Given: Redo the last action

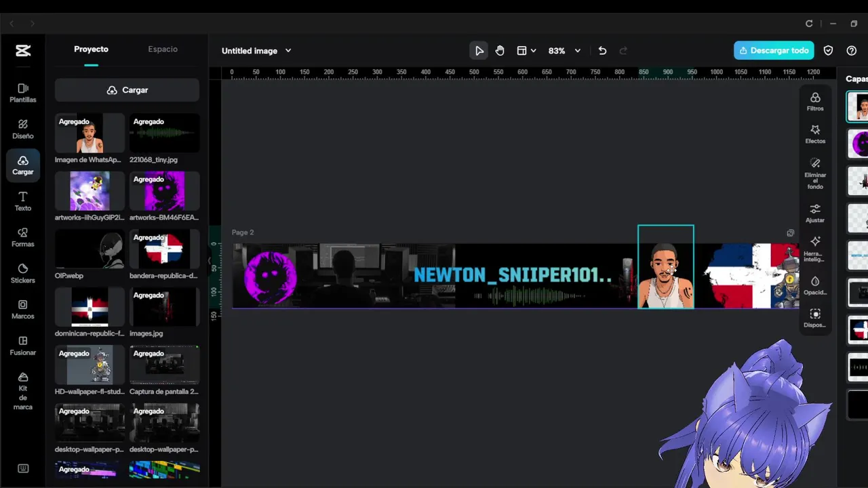Looking at the screenshot, I should point(623,51).
